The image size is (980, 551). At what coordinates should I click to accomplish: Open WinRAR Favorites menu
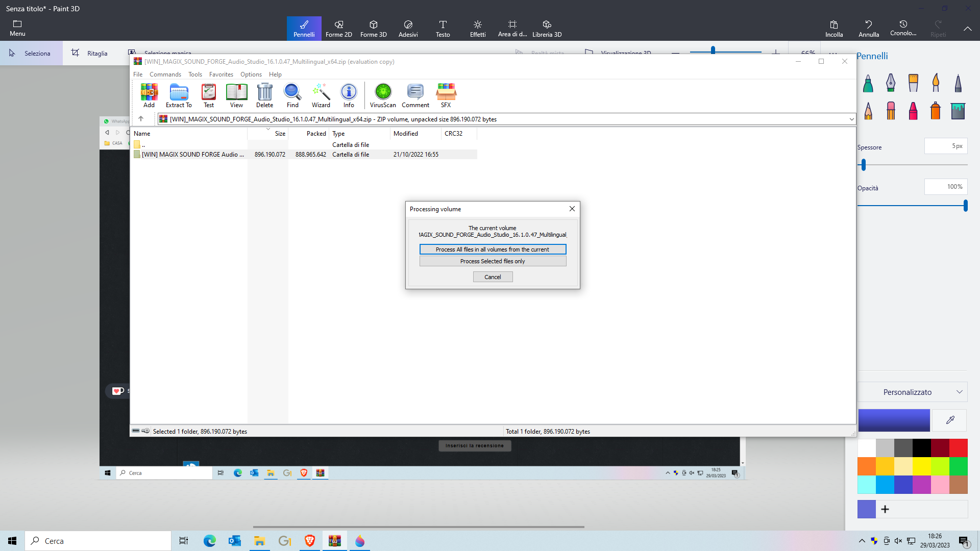221,74
